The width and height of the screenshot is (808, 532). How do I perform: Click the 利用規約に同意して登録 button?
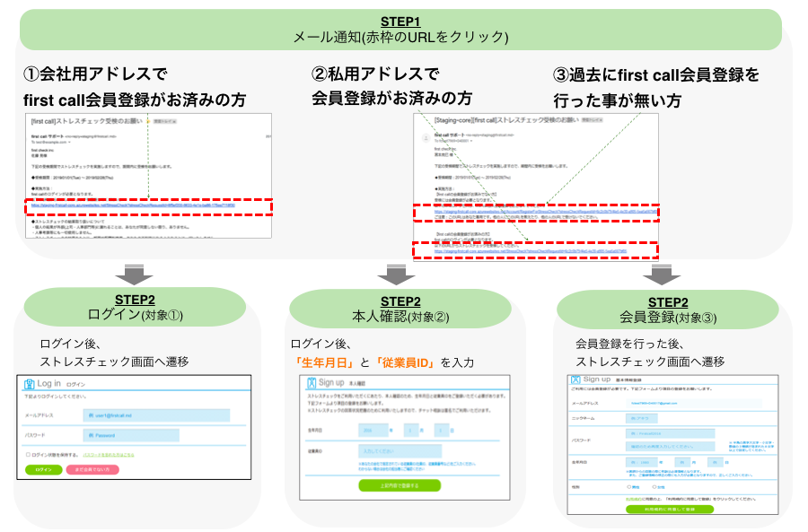click(670, 509)
